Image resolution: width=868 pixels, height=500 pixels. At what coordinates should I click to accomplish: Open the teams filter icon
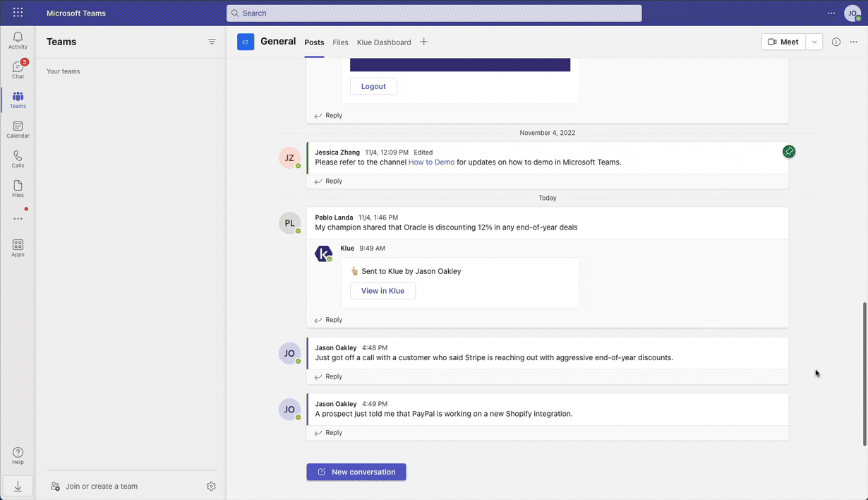(x=212, y=42)
